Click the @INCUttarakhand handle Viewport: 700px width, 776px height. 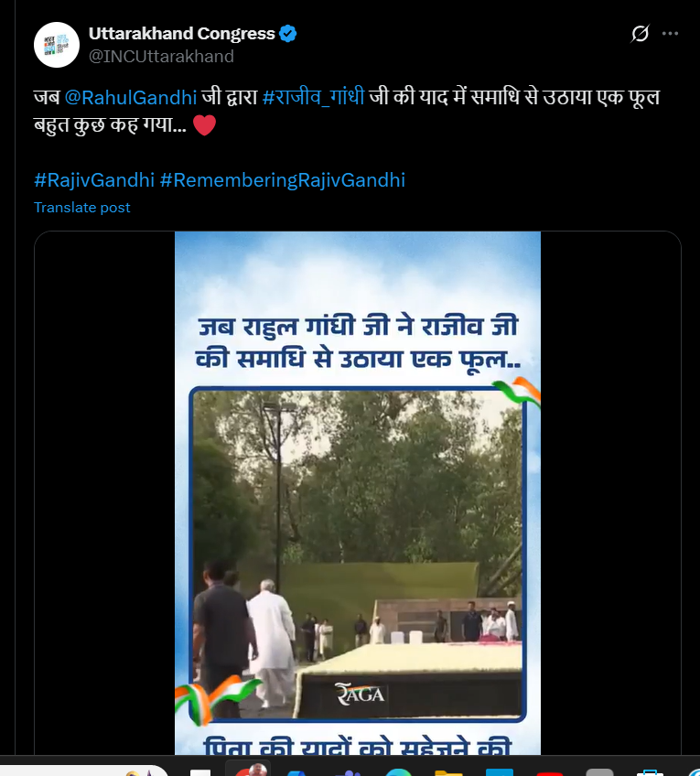(161, 57)
